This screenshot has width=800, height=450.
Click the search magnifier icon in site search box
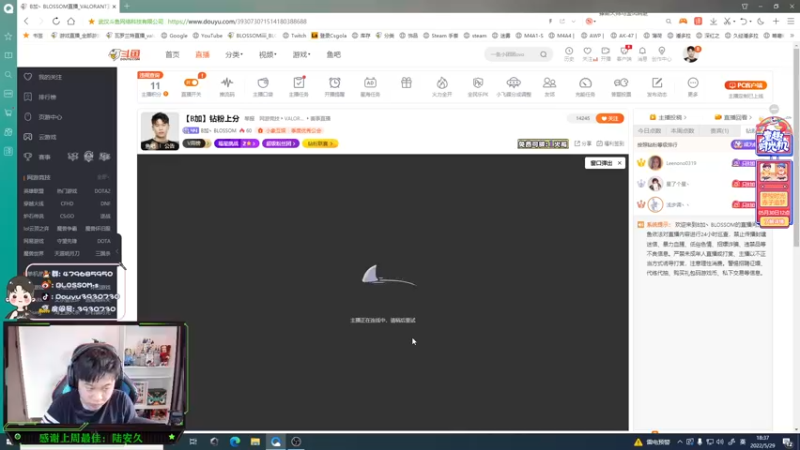(x=543, y=54)
